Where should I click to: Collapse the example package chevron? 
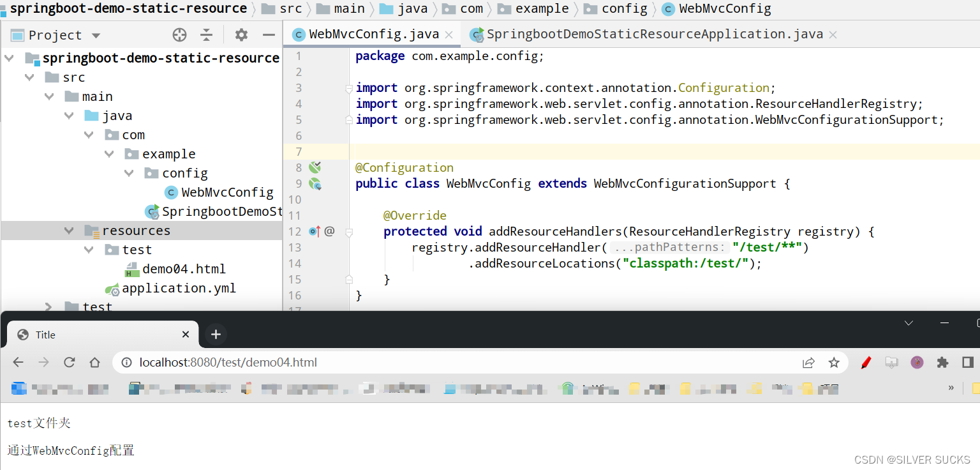(109, 154)
